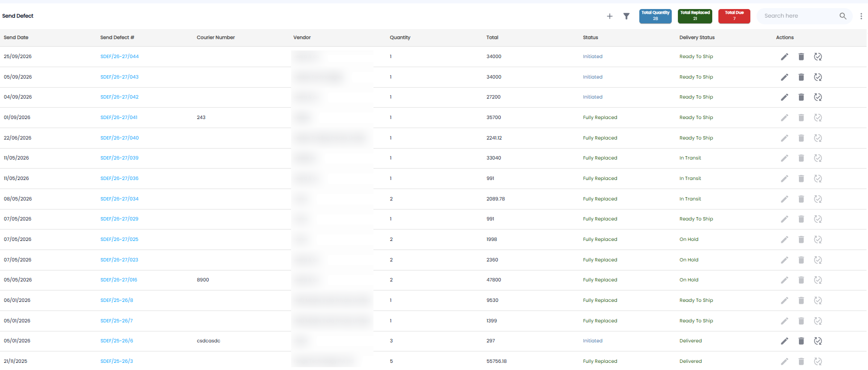Click replace cycle icon for SDEF/26-27/044
Image resolution: width=868 pixels, height=370 pixels.
(x=818, y=57)
